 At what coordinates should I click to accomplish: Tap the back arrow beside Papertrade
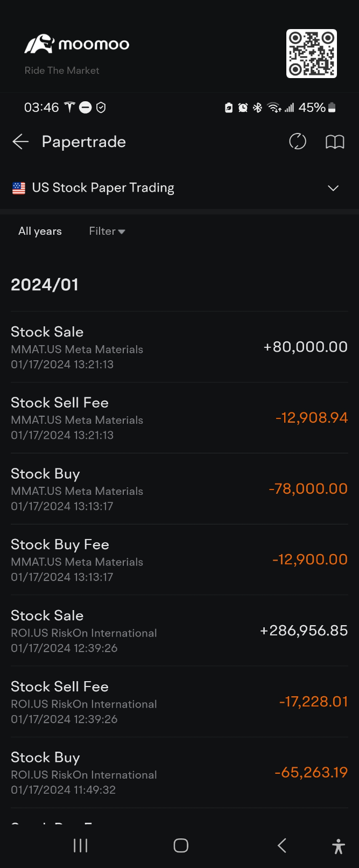[x=20, y=142]
